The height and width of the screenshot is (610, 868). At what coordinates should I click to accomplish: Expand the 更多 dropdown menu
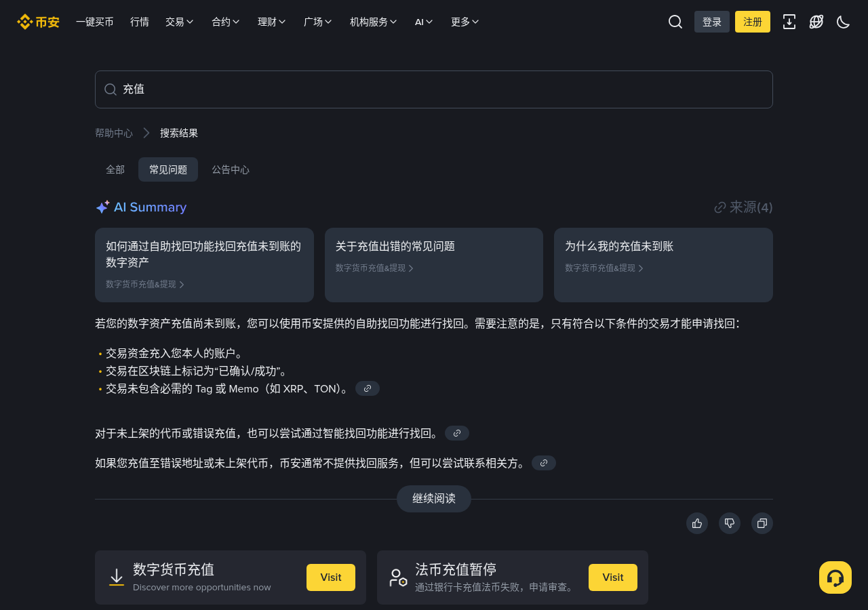465,22
